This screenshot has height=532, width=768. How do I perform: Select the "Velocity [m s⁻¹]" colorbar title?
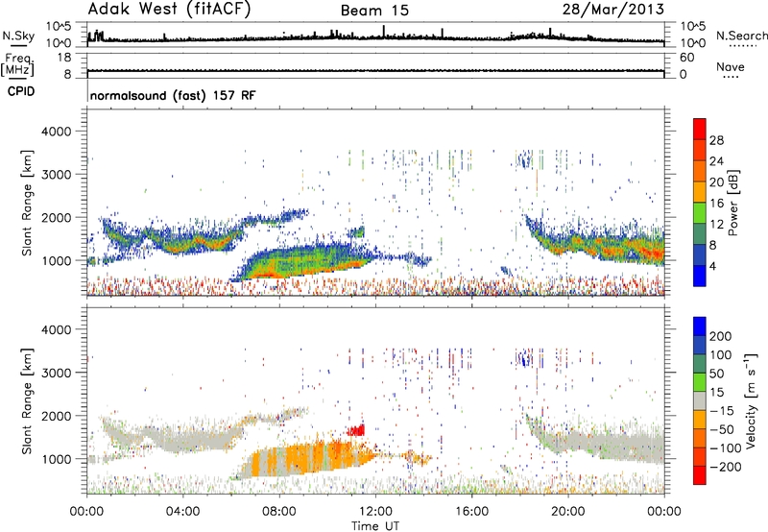(x=752, y=400)
